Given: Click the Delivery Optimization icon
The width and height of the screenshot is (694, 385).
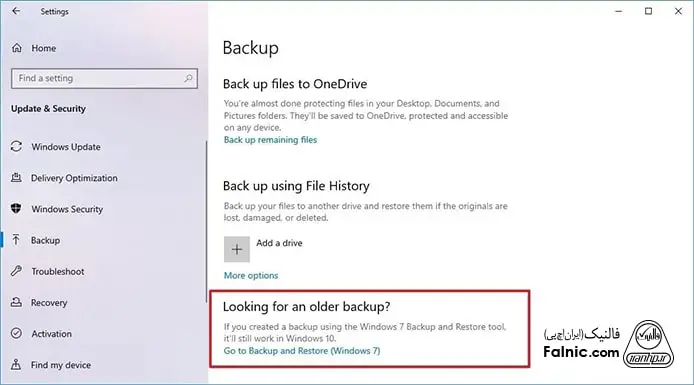Looking at the screenshot, I should click(16, 178).
